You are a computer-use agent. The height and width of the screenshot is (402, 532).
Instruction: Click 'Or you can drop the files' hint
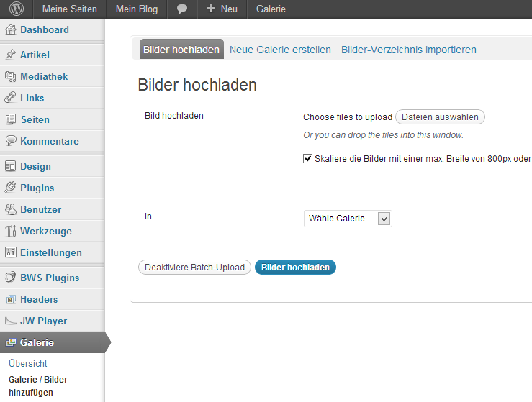[x=384, y=135]
